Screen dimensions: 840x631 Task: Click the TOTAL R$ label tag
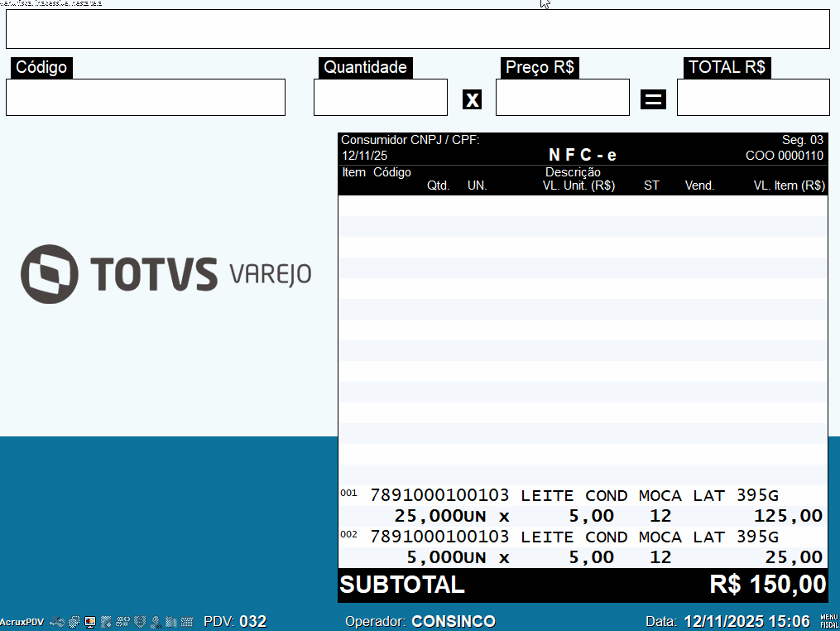727,68
